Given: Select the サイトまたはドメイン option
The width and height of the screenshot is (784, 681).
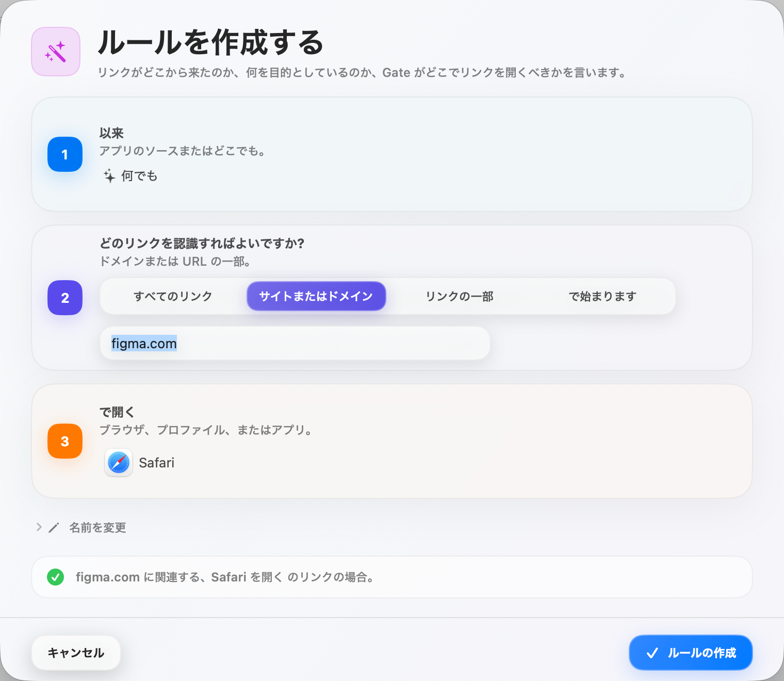Looking at the screenshot, I should tap(316, 296).
